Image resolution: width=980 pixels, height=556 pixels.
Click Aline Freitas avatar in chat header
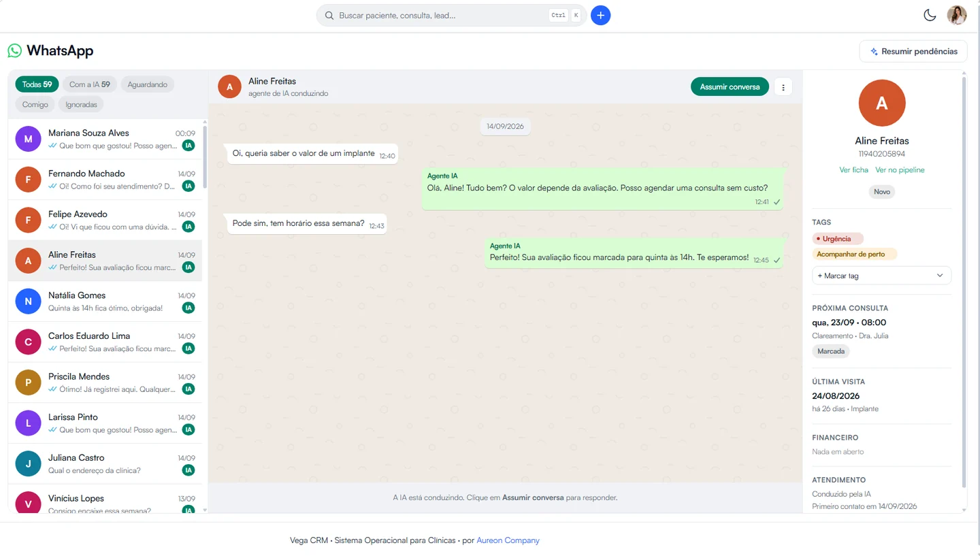[229, 87]
